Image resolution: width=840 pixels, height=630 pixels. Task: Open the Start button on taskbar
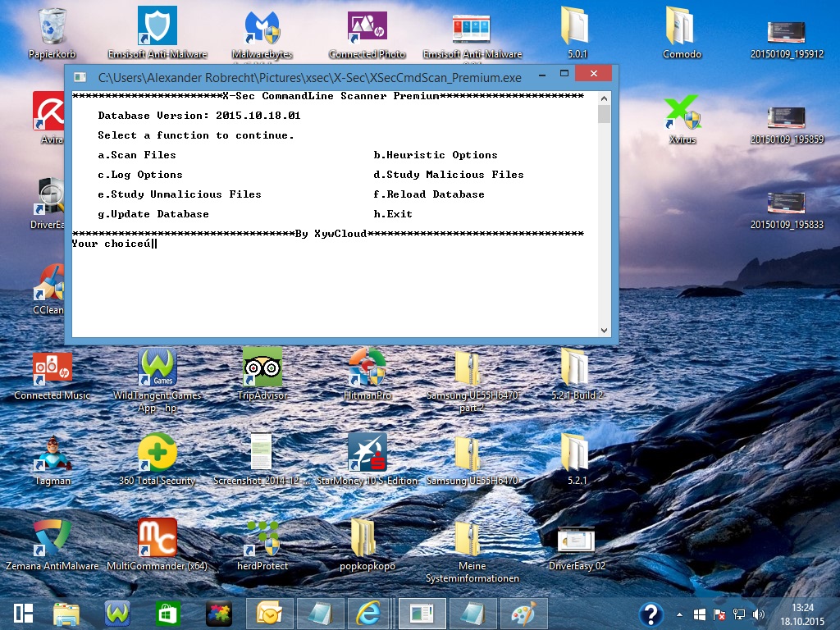24,614
